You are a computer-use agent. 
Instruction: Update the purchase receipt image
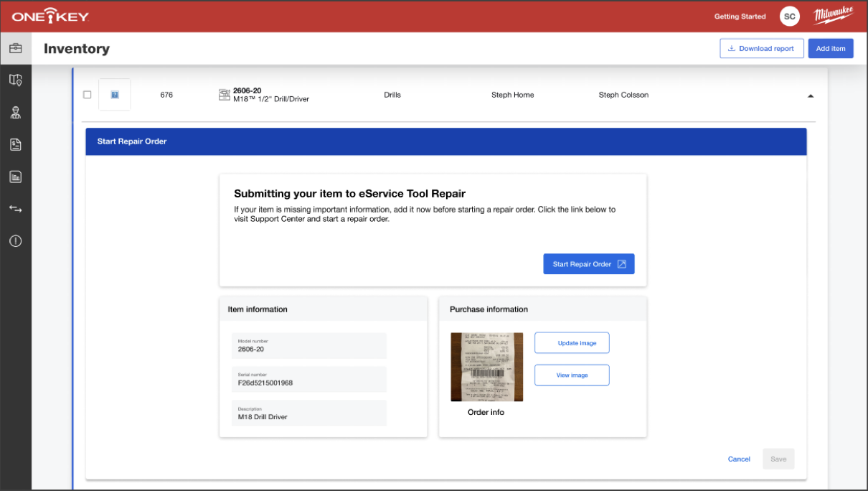572,342
